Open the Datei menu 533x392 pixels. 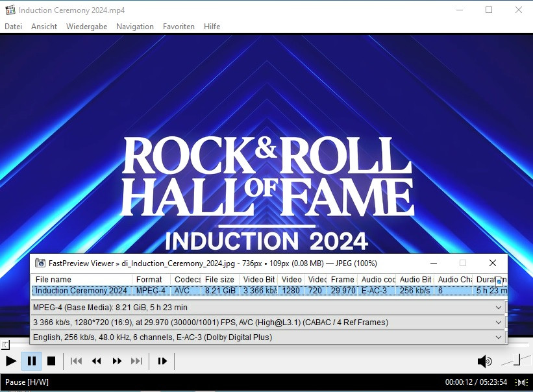click(13, 27)
